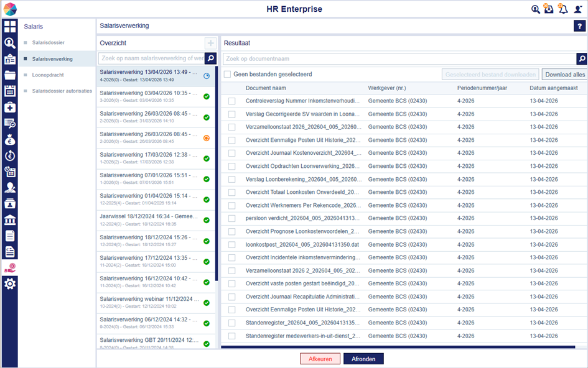This screenshot has height=368, width=588.
Task: Open the calendar icon in left sidebar
Action: pyautogui.click(x=10, y=91)
